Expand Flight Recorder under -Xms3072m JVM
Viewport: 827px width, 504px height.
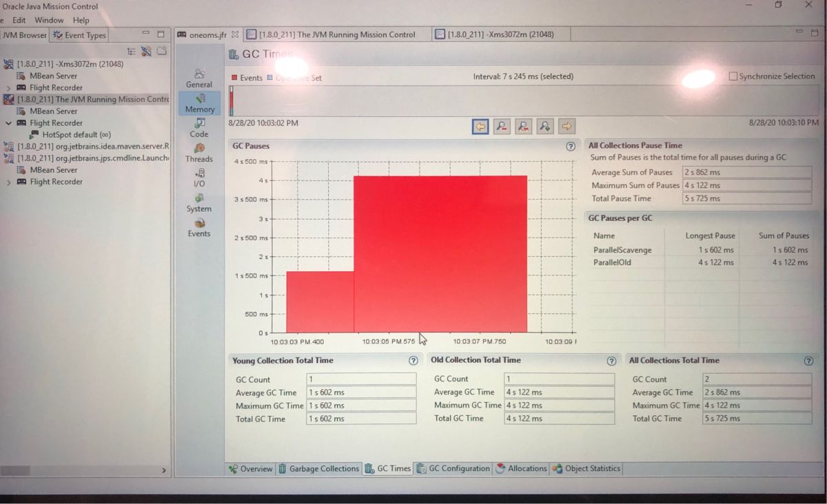click(8, 88)
